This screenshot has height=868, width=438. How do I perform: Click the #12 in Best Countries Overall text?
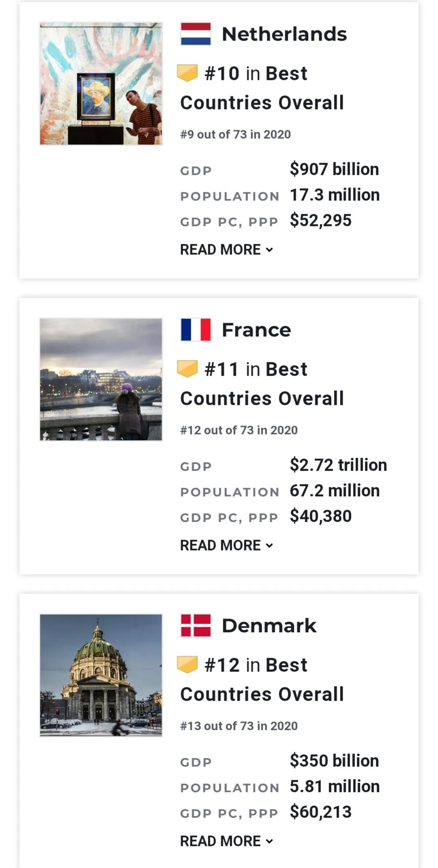(262, 680)
